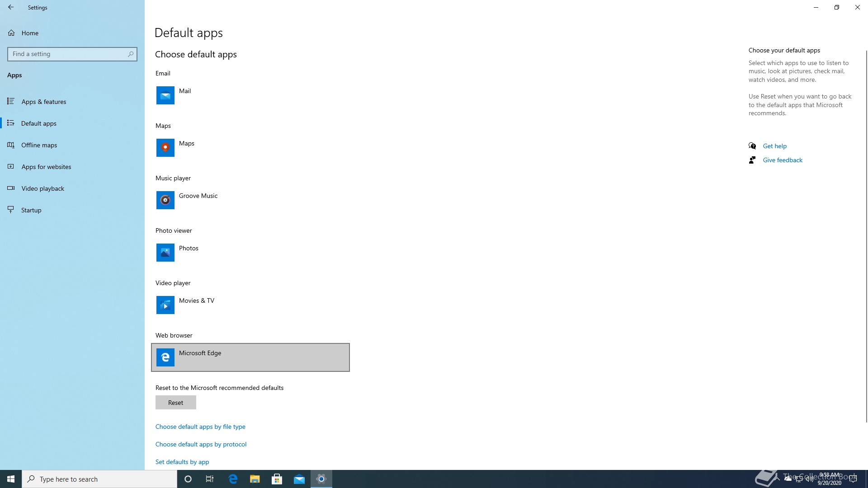Click the Groove Music icon
This screenshot has width=868, height=488.
coord(165,200)
